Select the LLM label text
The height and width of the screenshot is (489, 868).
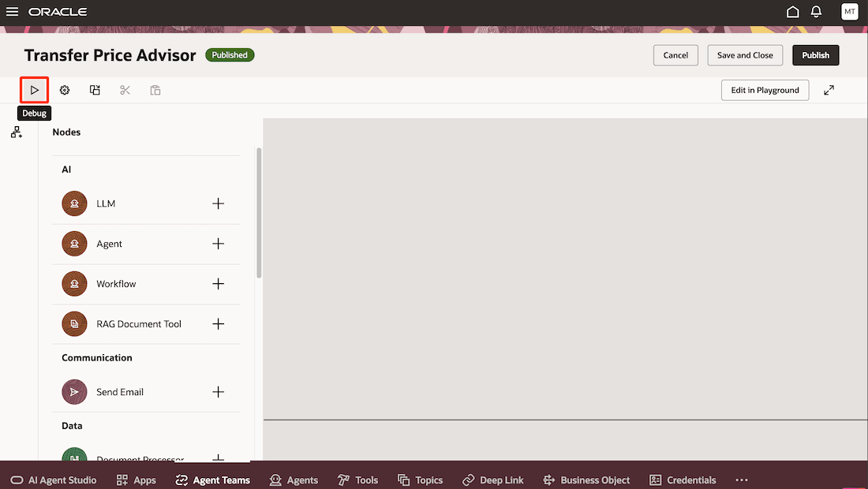pos(106,203)
